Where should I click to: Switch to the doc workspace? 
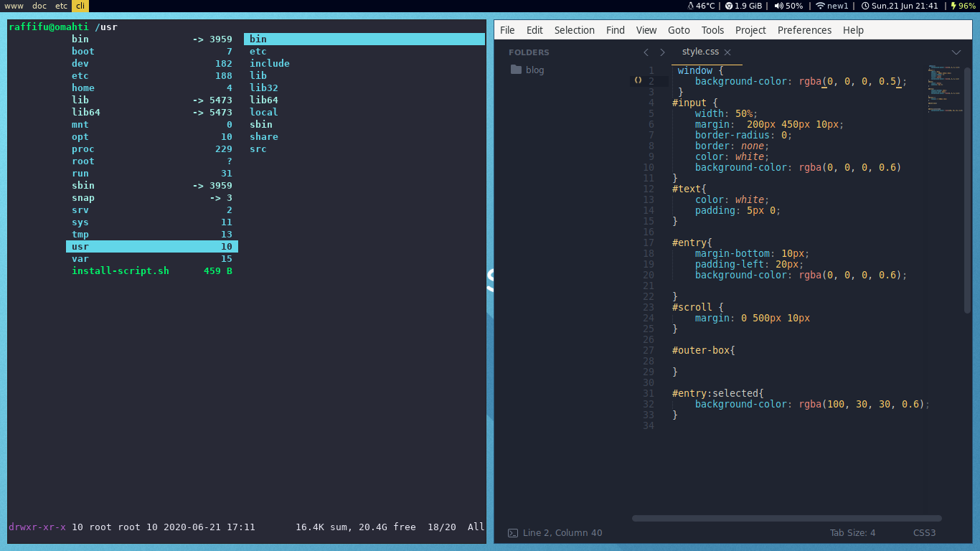(39, 6)
